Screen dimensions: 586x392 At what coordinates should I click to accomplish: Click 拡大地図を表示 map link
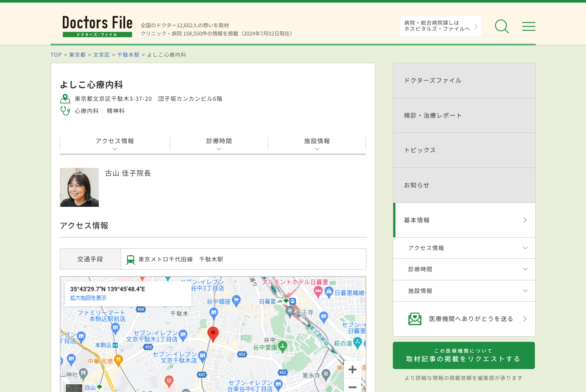(x=88, y=298)
